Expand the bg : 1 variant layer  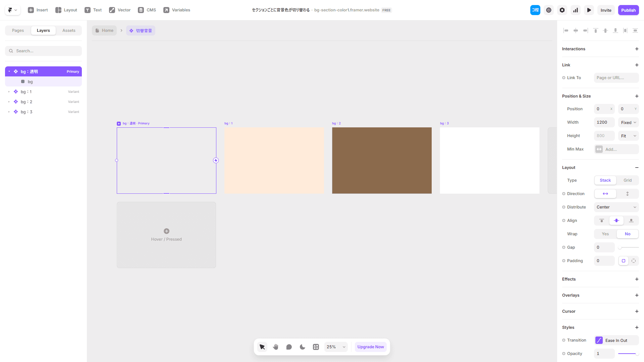tap(9, 92)
